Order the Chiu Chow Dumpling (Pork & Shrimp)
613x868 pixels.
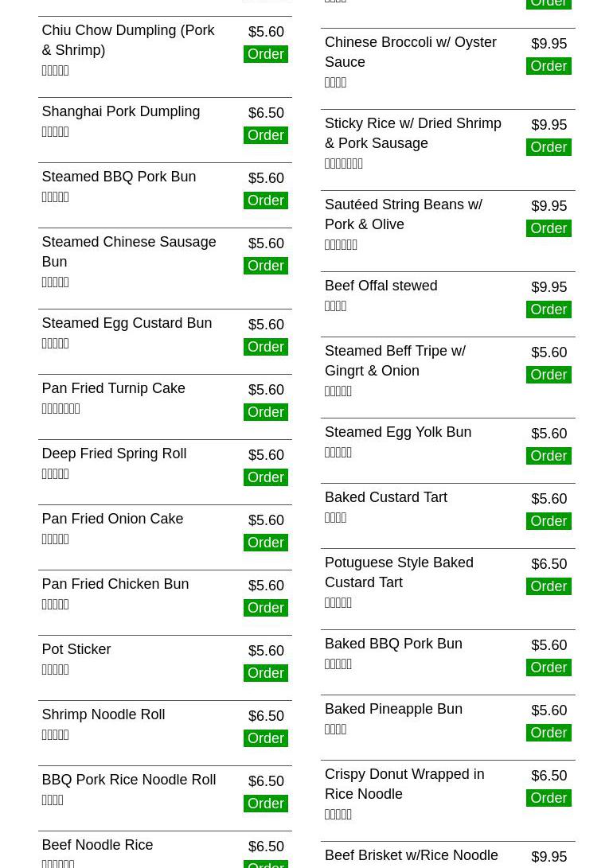[265, 54]
